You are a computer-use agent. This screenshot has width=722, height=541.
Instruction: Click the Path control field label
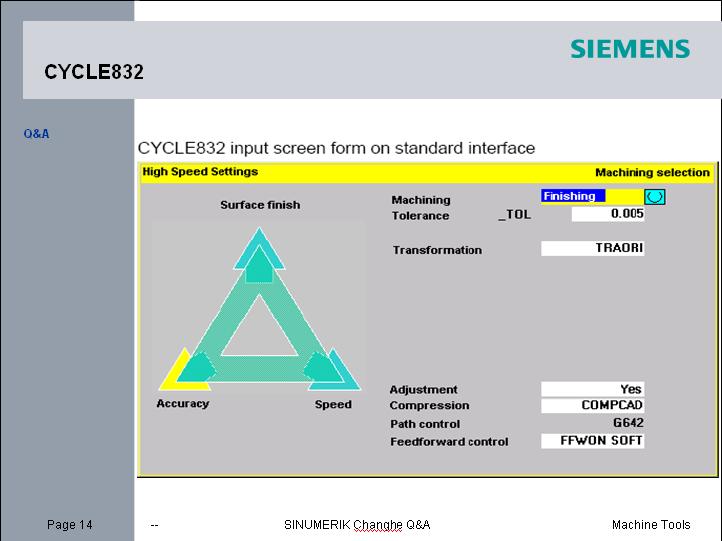pyautogui.click(x=425, y=424)
